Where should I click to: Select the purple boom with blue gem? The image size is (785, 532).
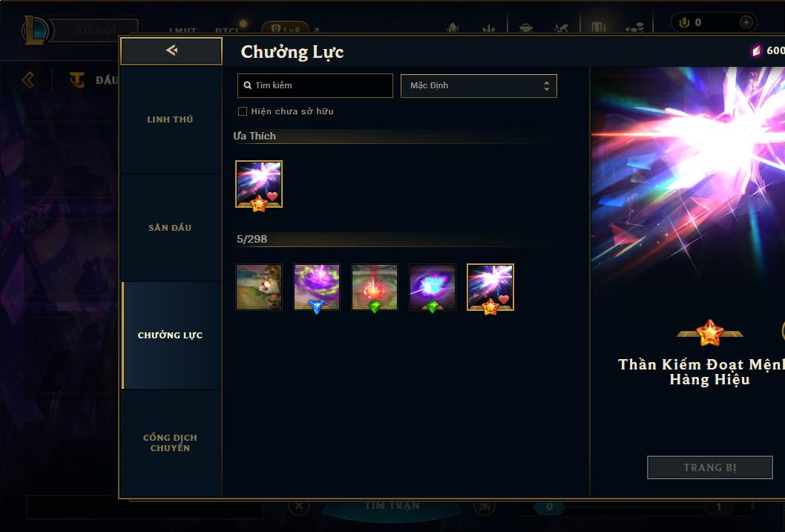coord(317,287)
